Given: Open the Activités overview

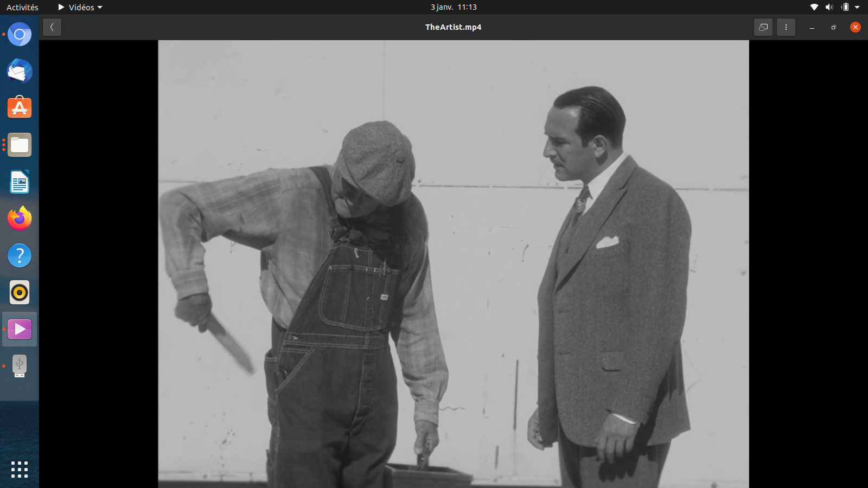Looking at the screenshot, I should [22, 8].
